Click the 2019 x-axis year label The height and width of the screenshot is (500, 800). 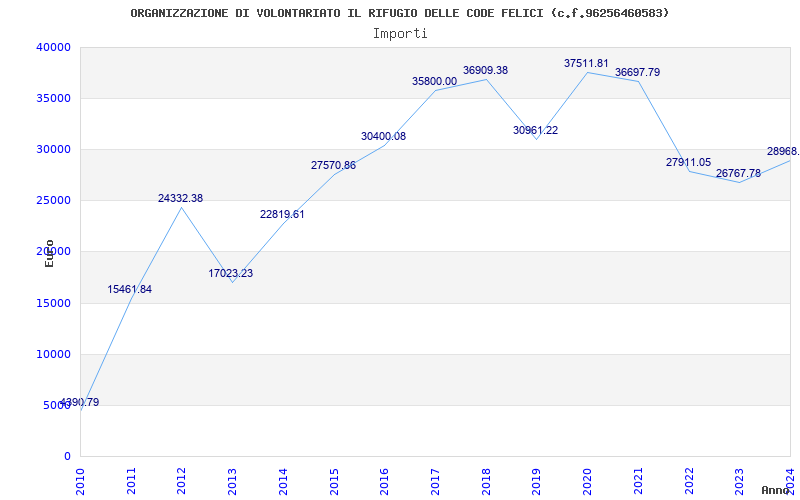pos(537,482)
